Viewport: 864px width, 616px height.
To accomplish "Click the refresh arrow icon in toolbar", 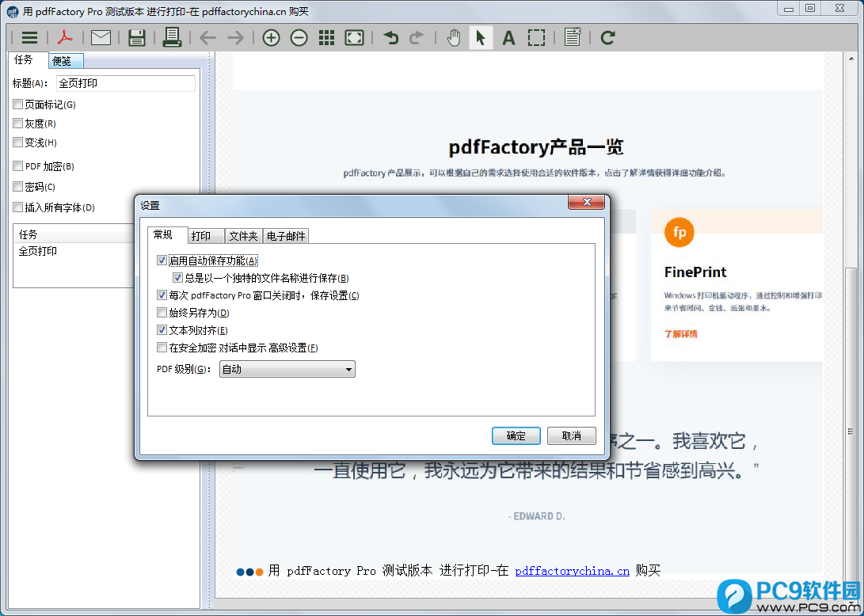I will pos(607,37).
